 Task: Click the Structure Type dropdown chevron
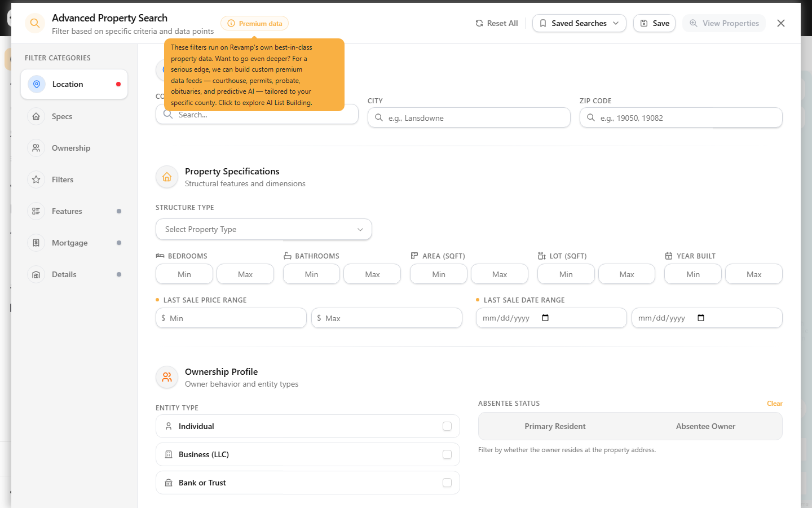coord(360,229)
